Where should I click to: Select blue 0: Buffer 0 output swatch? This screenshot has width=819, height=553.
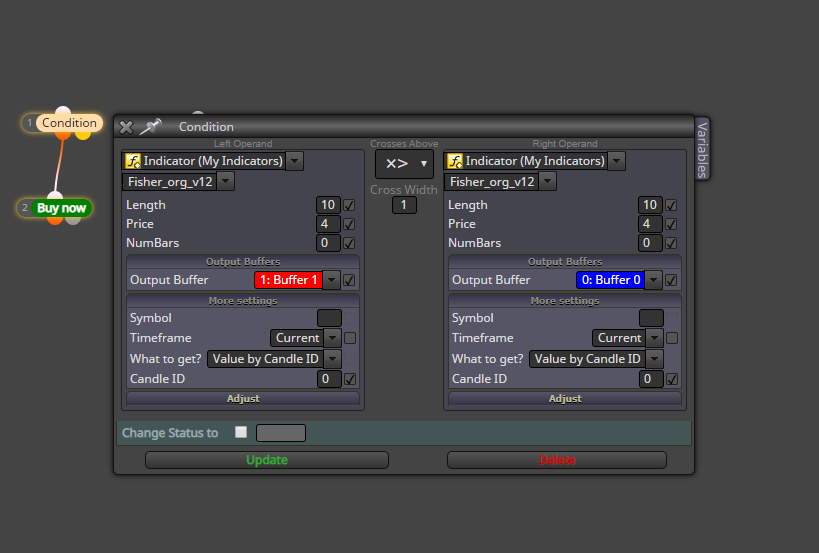[x=610, y=280]
